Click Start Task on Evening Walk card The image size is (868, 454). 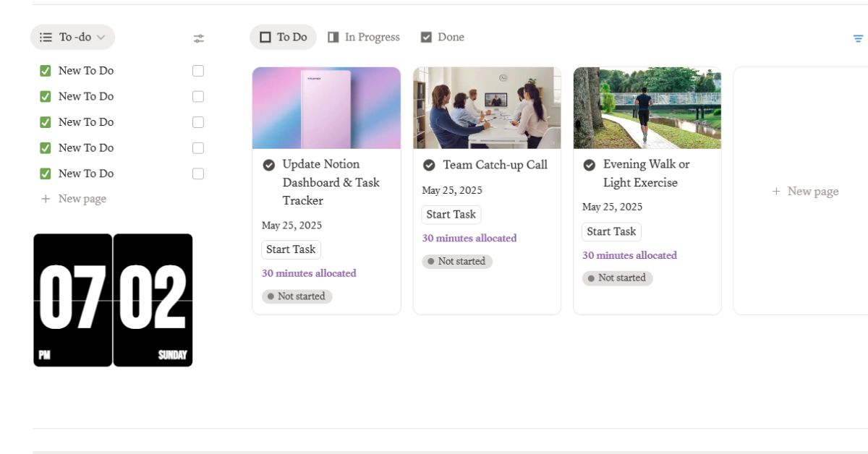[611, 231]
